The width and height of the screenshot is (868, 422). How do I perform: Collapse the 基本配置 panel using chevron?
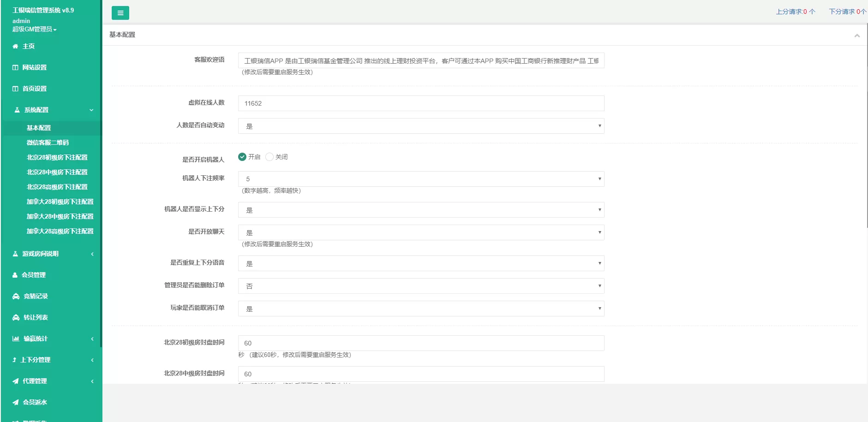click(857, 36)
